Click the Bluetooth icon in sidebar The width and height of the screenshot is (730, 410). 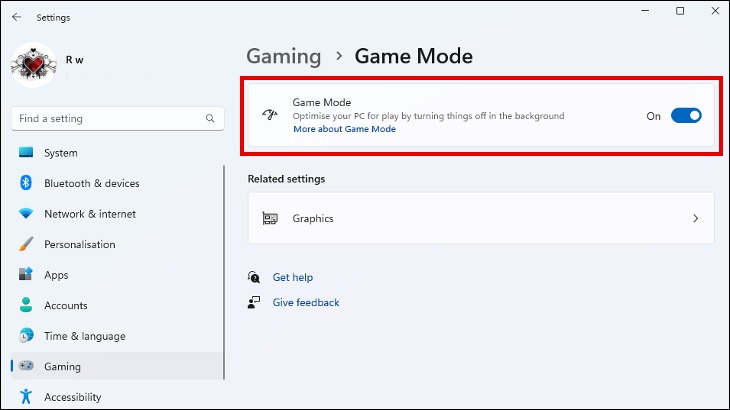[x=26, y=183]
